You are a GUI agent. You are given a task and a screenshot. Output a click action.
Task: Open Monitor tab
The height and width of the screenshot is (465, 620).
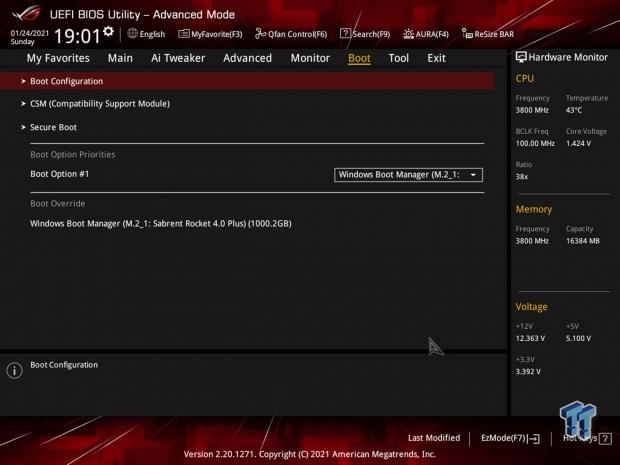coord(310,58)
